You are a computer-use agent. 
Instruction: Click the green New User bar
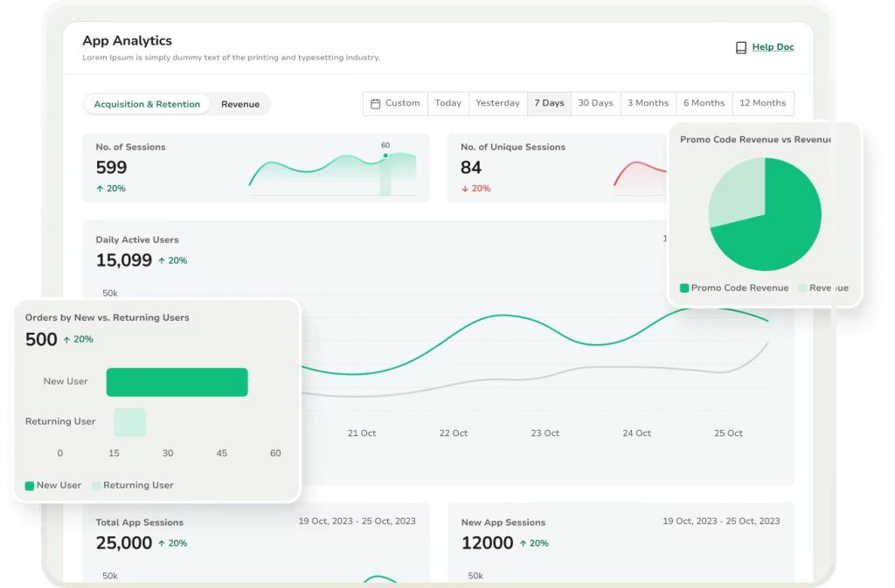[x=177, y=382]
